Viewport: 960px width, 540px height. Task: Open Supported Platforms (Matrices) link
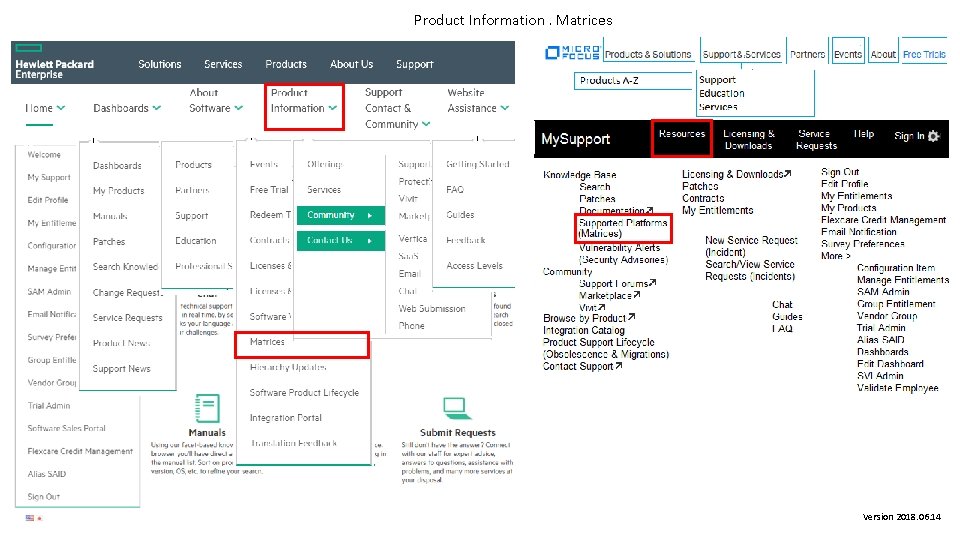pyautogui.click(x=623, y=228)
